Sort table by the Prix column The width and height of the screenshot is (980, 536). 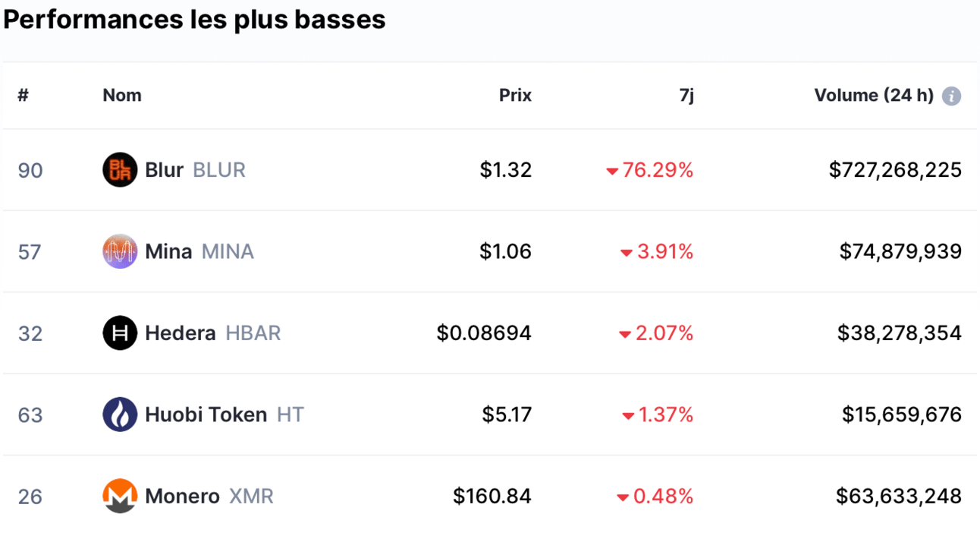pos(515,96)
